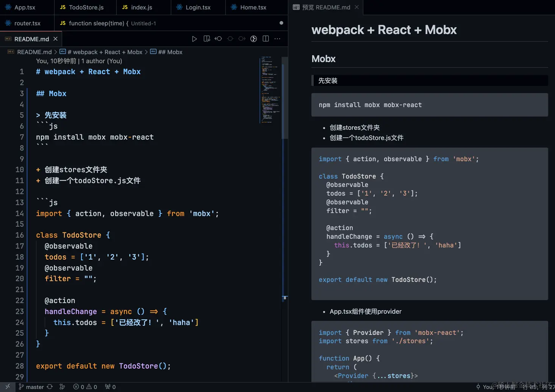Click '创建stores文件夹' on line 10

pyautogui.click(x=76, y=170)
